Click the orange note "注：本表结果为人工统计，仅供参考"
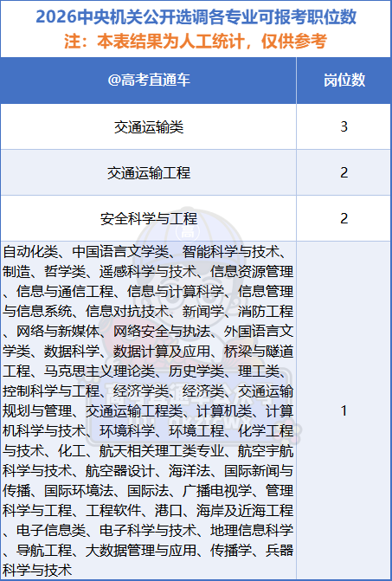The height and width of the screenshot is (581, 392). [196, 42]
